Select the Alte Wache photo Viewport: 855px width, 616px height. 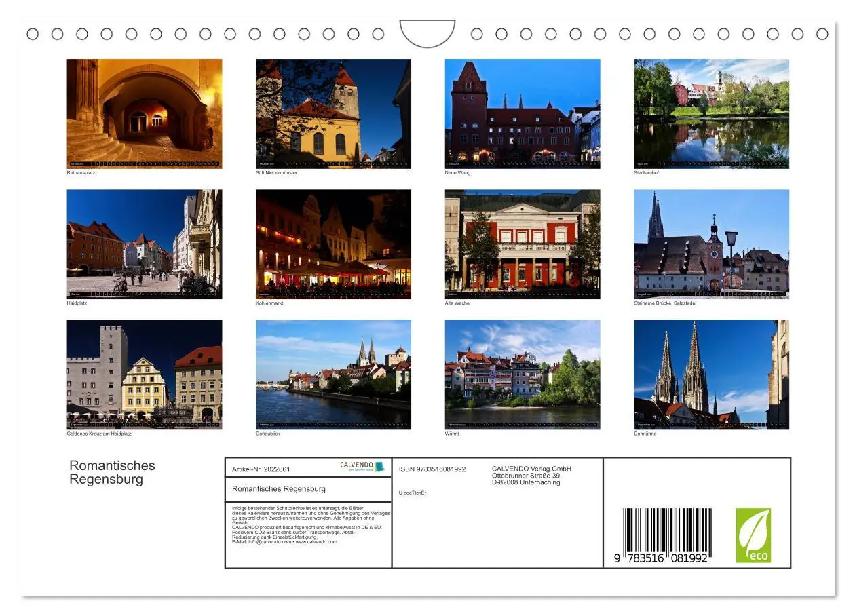pos(522,244)
